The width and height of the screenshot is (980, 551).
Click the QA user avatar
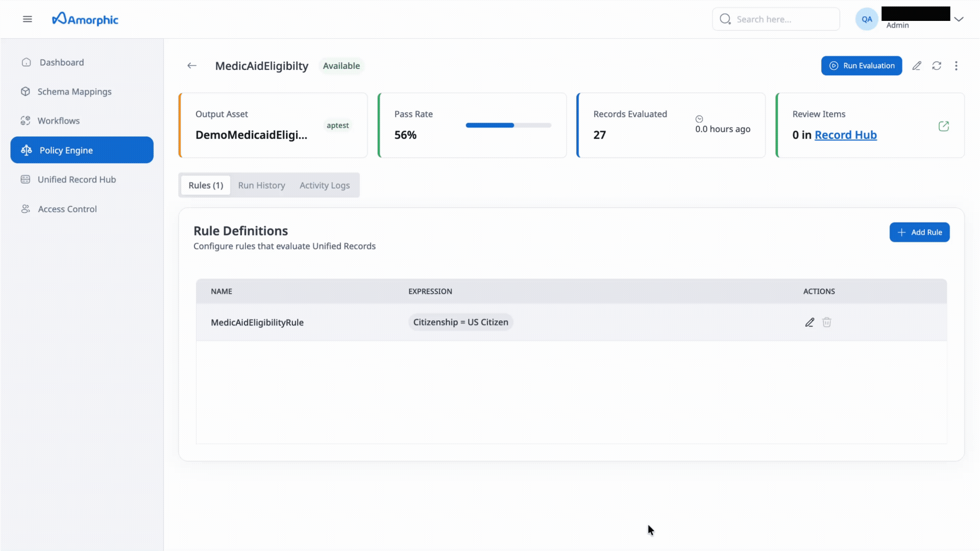click(x=866, y=19)
